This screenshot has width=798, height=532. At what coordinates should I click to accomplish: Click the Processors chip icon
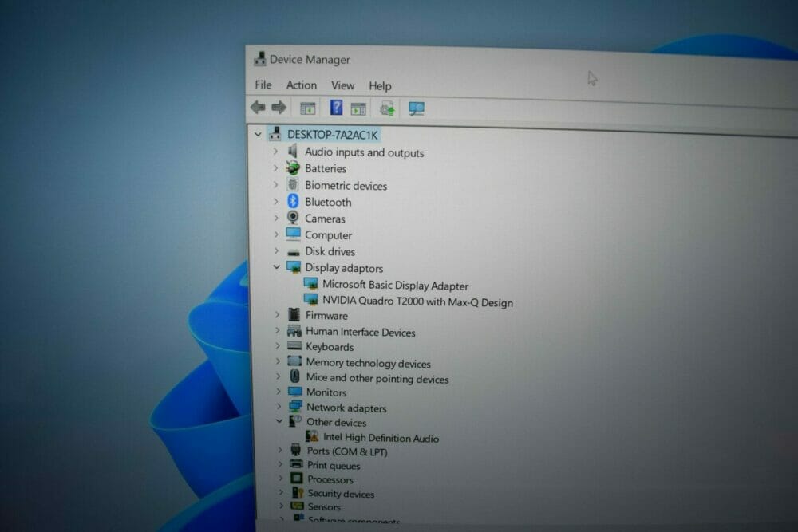(x=296, y=478)
